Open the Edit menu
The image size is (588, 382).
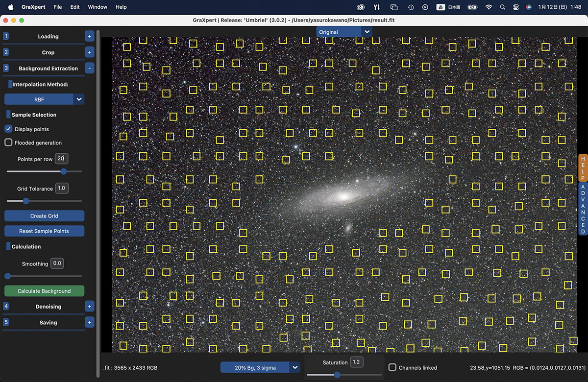pos(74,7)
